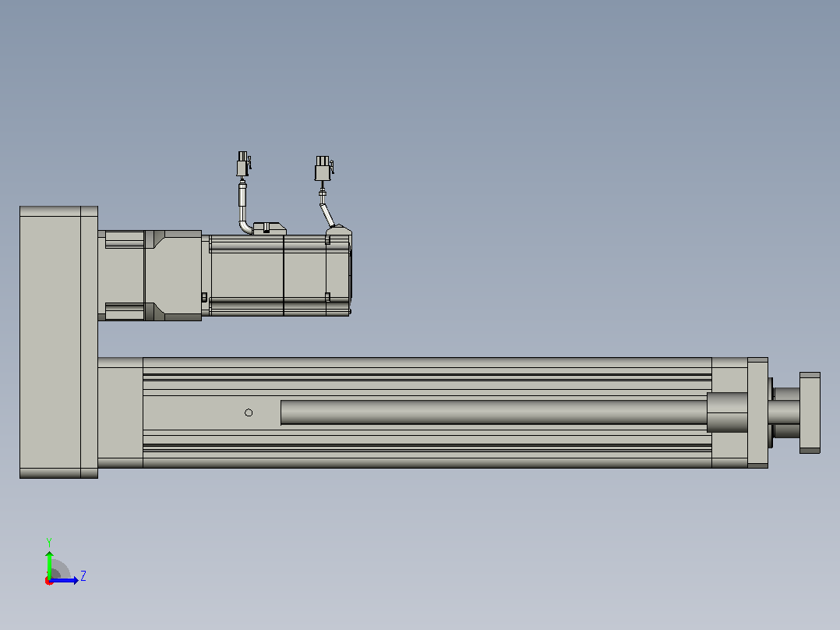
Task: Pick the left cable connector plug on motor
Action: [243, 164]
